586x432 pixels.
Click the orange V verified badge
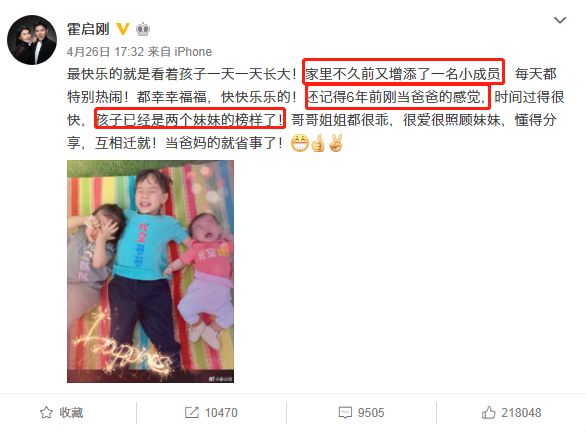click(x=123, y=29)
